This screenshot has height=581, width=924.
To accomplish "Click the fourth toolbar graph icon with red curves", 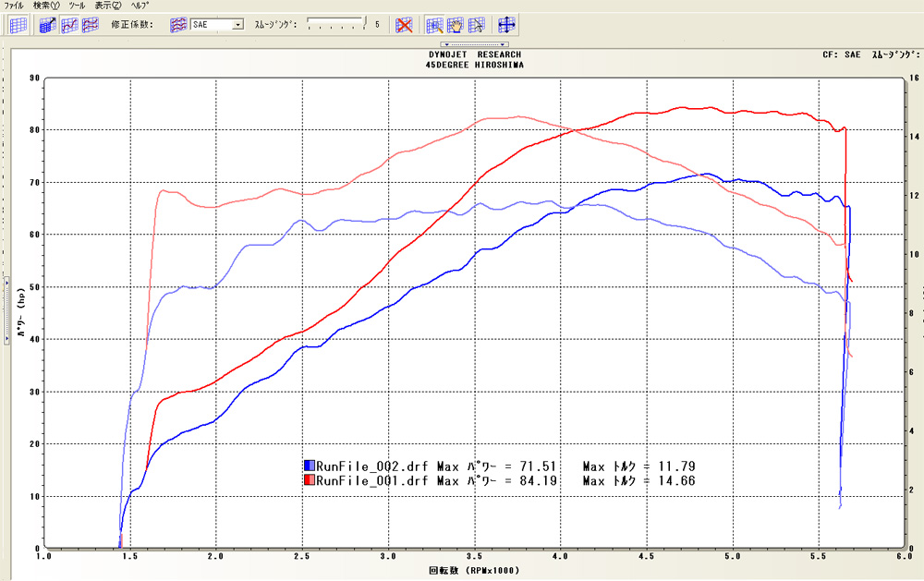I will pos(90,25).
